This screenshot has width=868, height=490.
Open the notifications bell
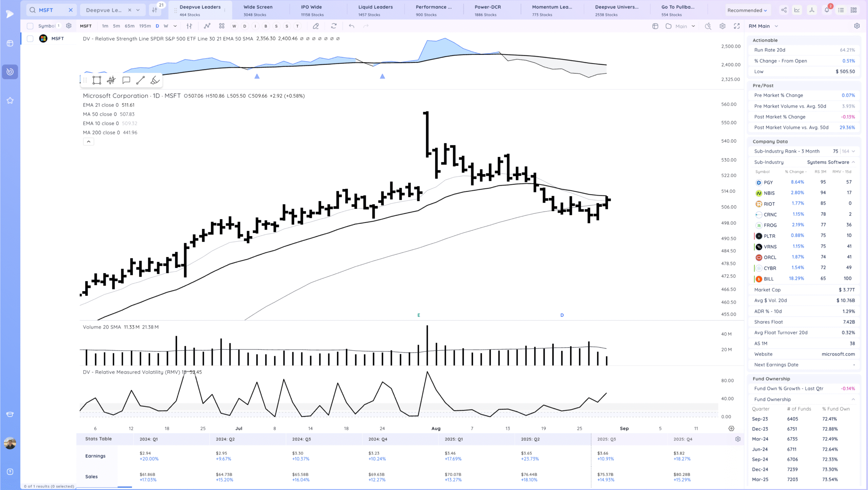click(x=827, y=10)
